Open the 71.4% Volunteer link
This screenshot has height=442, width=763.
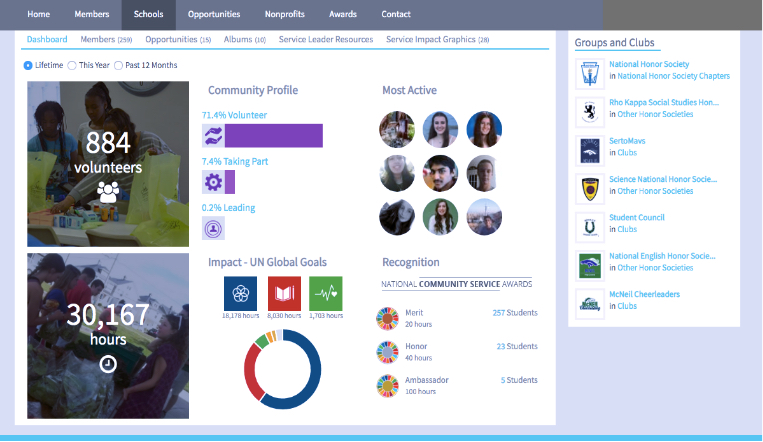tap(234, 115)
